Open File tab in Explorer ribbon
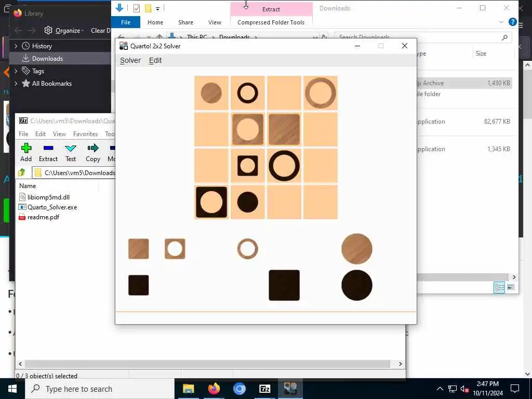 click(126, 22)
